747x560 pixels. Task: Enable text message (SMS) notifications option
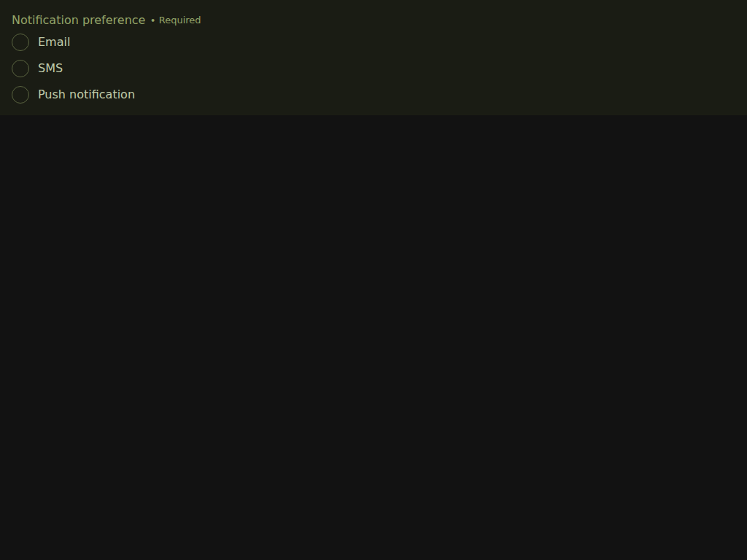[x=20, y=69]
